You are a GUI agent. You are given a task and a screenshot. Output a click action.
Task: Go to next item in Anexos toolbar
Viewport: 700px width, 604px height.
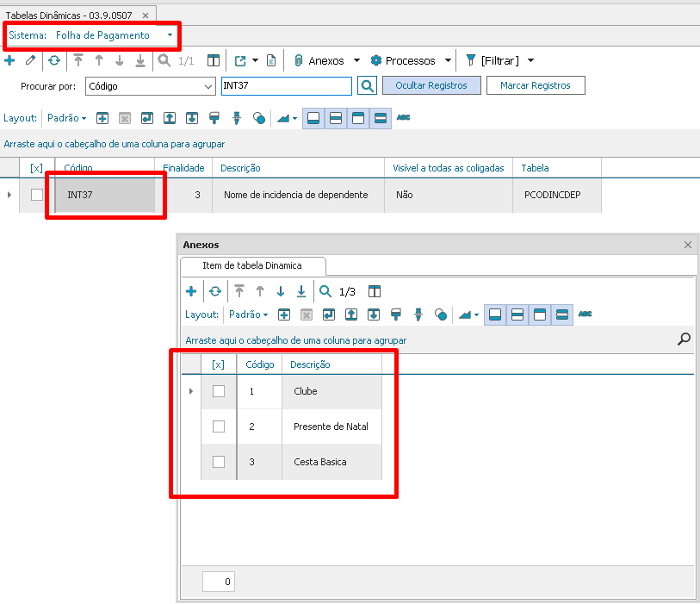coord(281,291)
